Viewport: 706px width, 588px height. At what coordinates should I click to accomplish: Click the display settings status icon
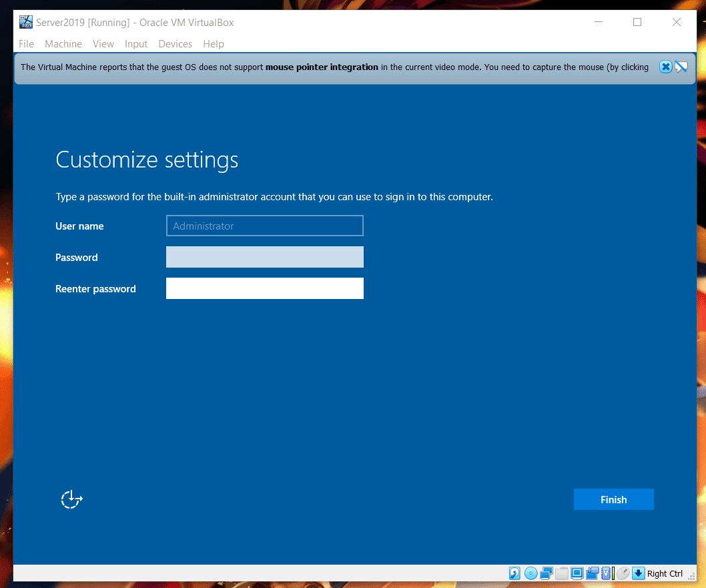(577, 573)
